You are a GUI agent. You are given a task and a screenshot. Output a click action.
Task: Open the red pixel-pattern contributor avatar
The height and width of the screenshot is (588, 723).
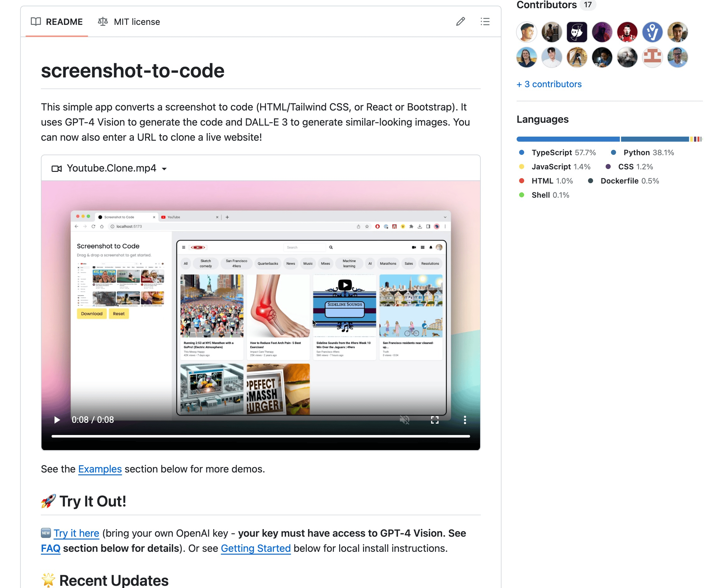point(652,57)
